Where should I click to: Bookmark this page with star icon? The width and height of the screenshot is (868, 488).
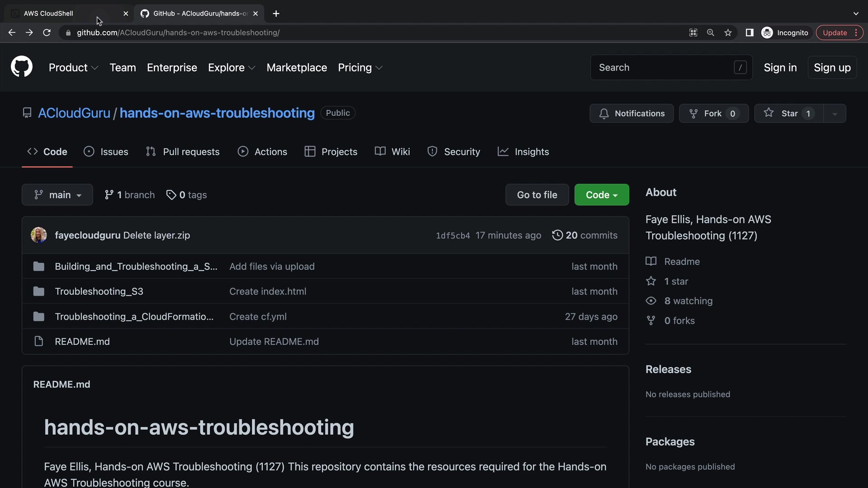point(728,33)
